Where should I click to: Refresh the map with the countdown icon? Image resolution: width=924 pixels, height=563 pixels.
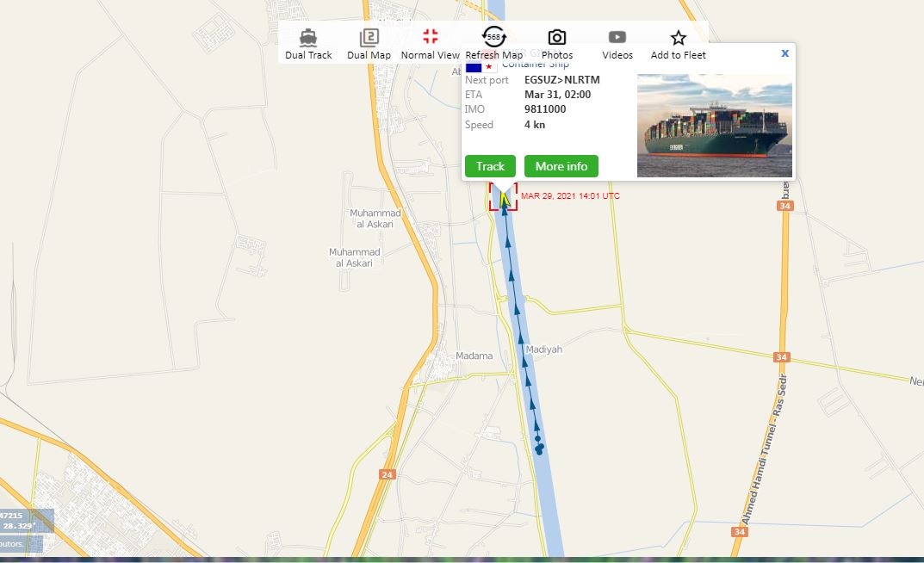(x=493, y=36)
